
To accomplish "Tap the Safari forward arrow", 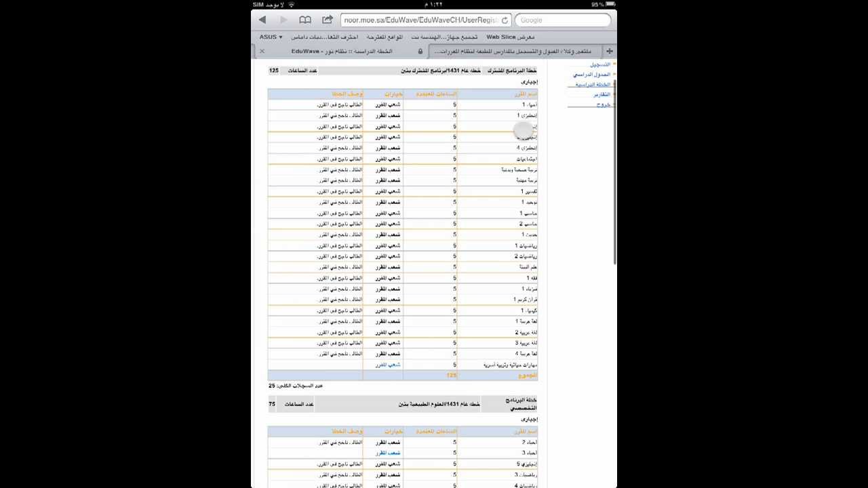I will click(x=283, y=20).
